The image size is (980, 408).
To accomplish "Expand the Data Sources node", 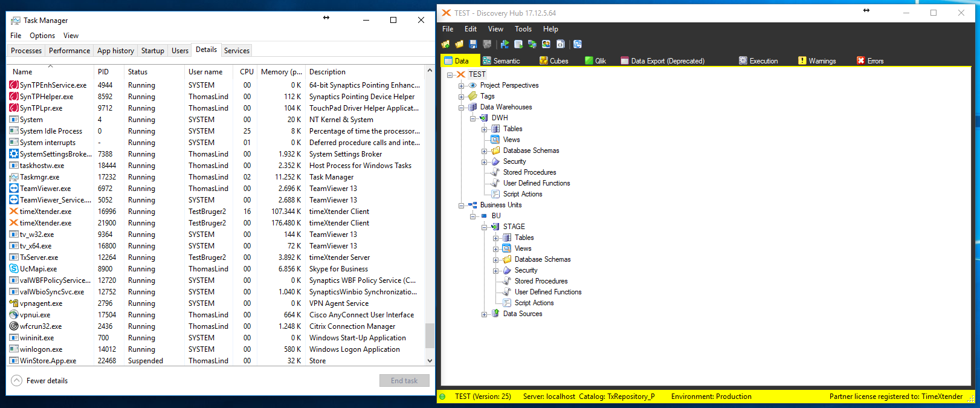I will click(484, 314).
